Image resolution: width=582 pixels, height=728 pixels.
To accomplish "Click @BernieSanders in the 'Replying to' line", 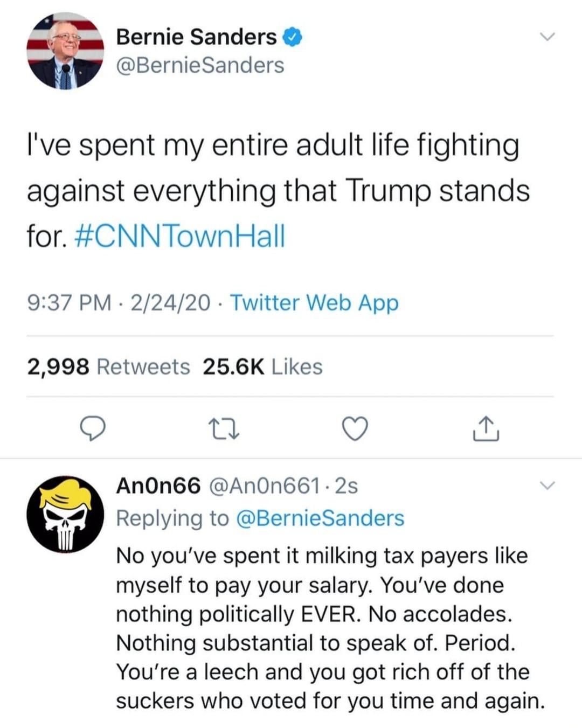I will tap(320, 518).
